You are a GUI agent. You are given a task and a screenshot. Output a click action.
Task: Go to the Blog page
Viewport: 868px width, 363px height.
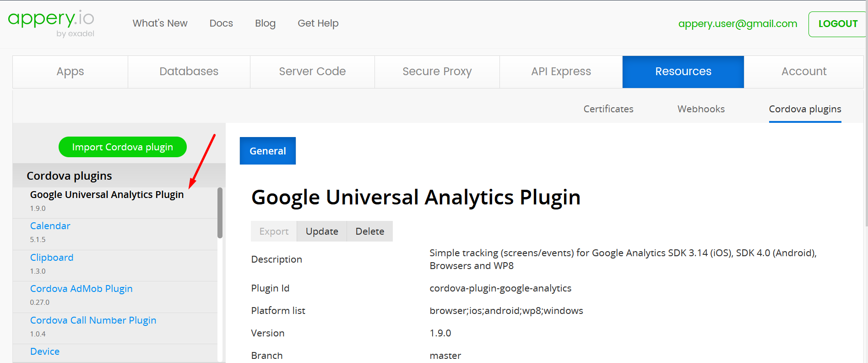(x=265, y=23)
